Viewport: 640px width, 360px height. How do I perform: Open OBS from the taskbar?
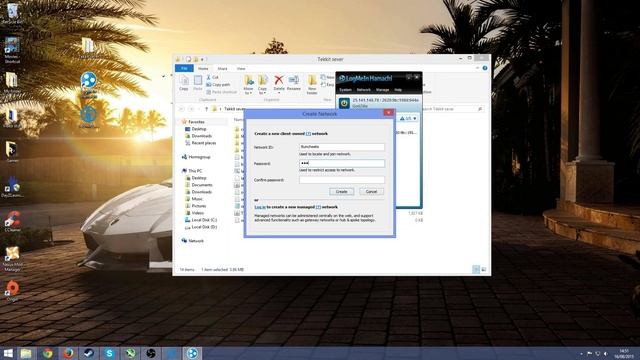click(151, 353)
